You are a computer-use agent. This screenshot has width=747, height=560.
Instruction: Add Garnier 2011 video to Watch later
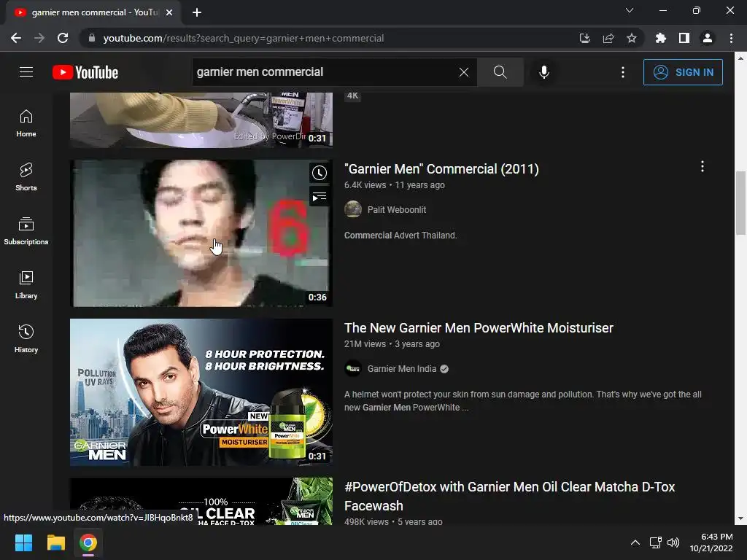(320, 173)
